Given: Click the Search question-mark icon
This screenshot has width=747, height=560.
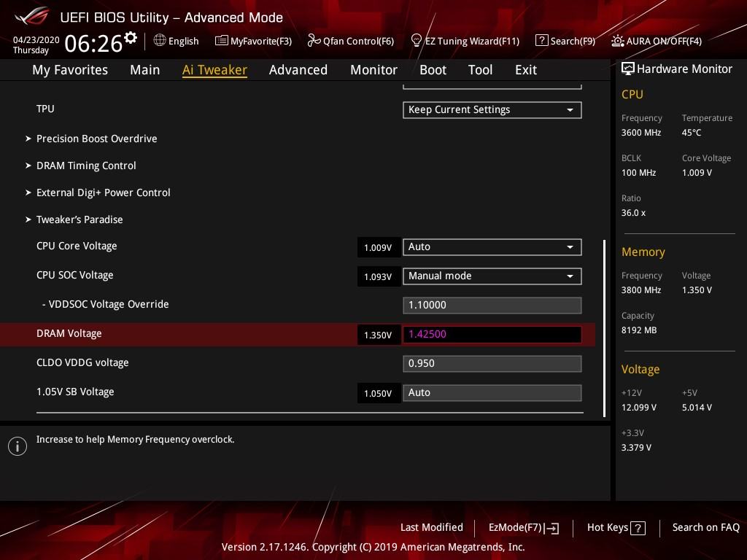Looking at the screenshot, I should pyautogui.click(x=541, y=41).
